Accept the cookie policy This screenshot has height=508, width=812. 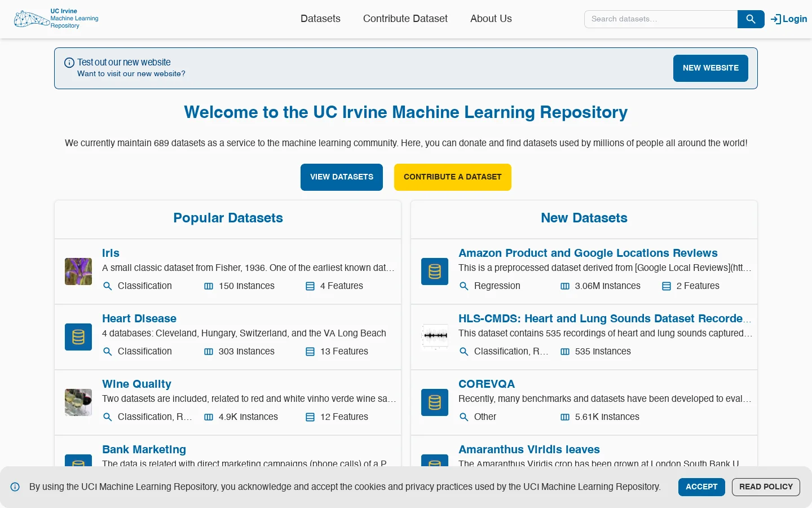pos(701,487)
